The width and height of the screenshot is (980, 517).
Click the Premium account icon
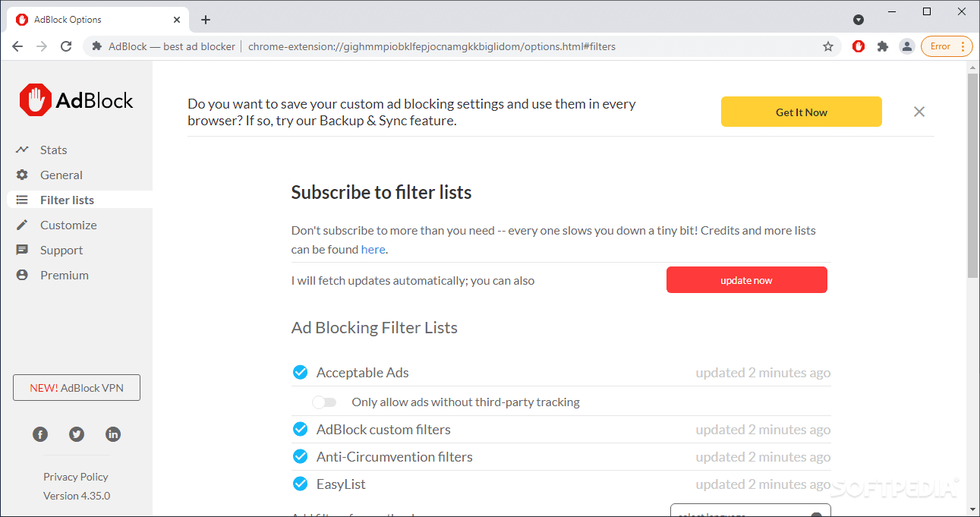tap(22, 275)
